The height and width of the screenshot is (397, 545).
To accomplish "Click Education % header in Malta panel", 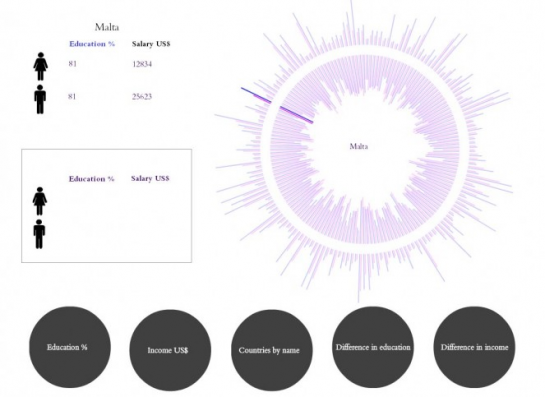I will 92,44.
